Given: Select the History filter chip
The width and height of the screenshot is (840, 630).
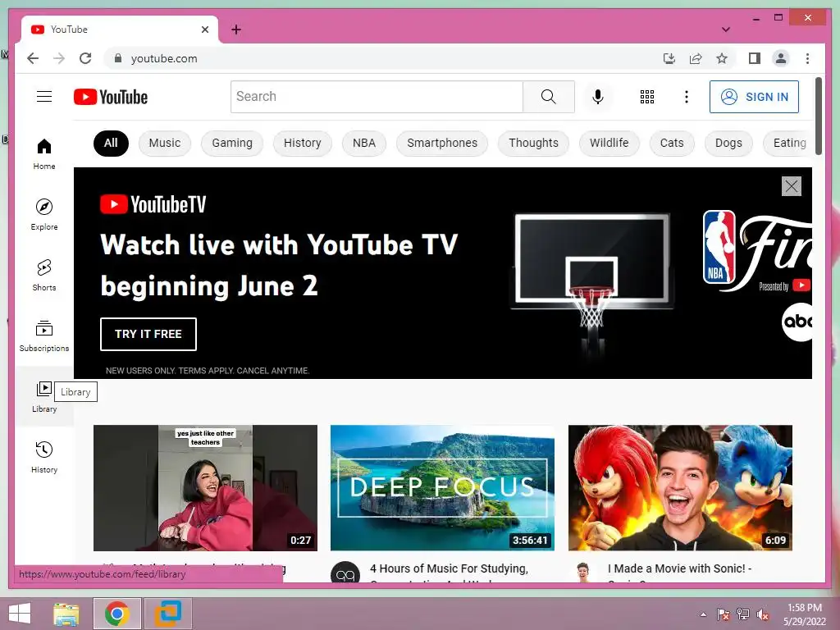Looking at the screenshot, I should pos(302,143).
